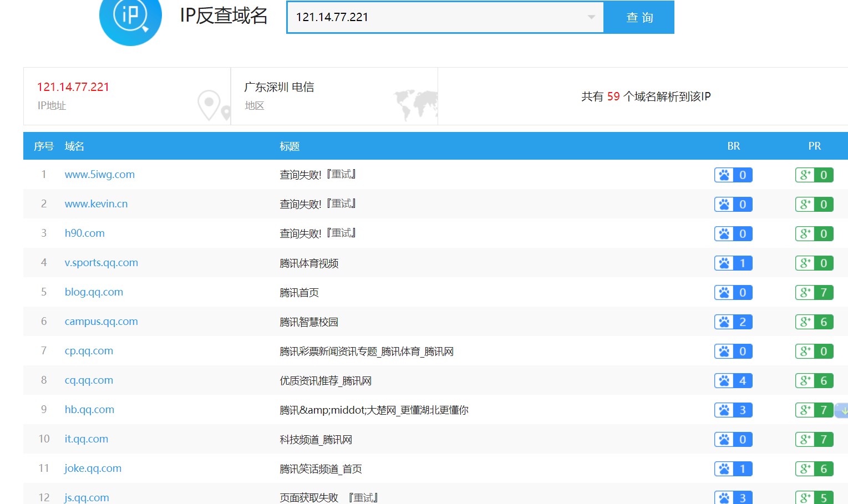Click Google PR badge for campus.qq.com

click(814, 322)
